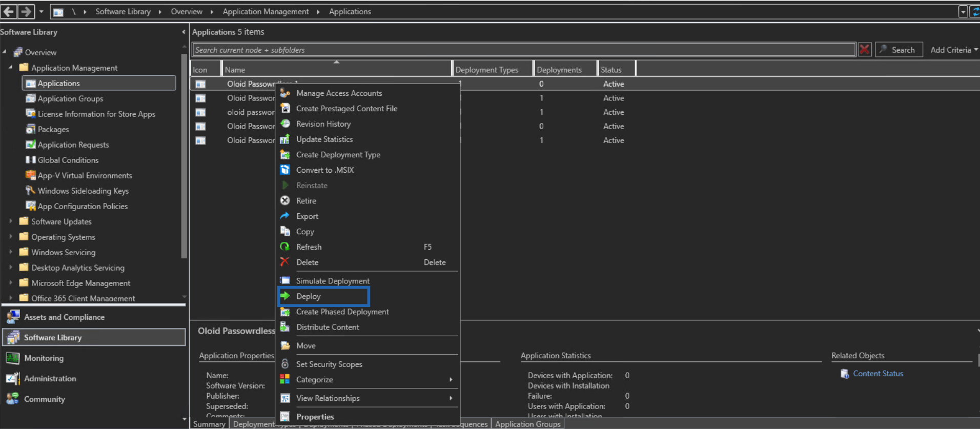The height and width of the screenshot is (429, 980).
Task: Open the Categorize submenu arrow
Action: coord(451,379)
